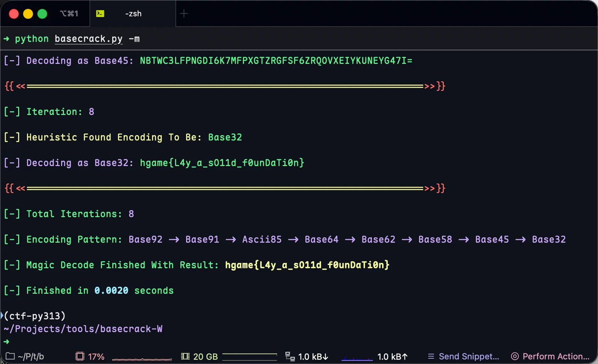Click the blue network throughput graph
The image size is (598, 364).
click(357, 358)
